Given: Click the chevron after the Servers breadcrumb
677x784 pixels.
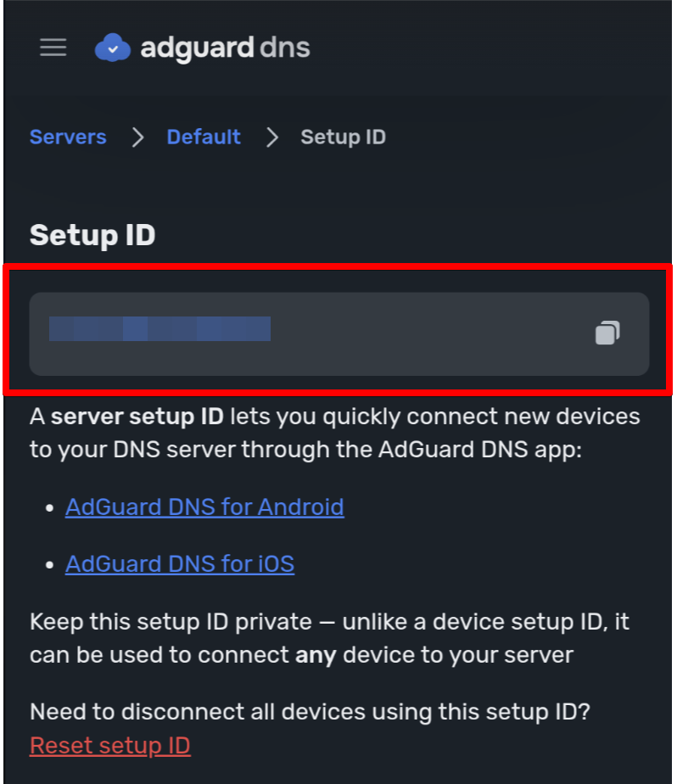Looking at the screenshot, I should (x=137, y=137).
